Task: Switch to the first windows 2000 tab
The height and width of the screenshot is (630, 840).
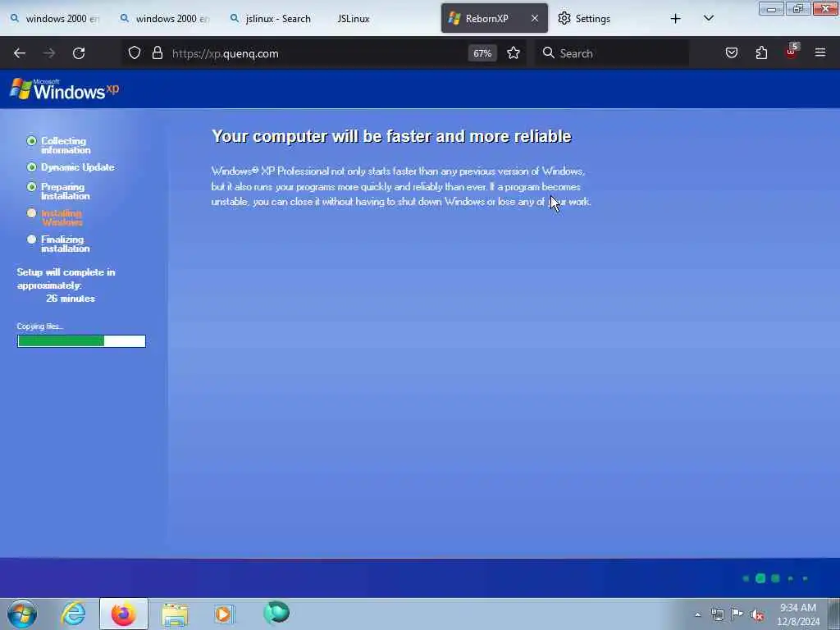Action: point(55,18)
